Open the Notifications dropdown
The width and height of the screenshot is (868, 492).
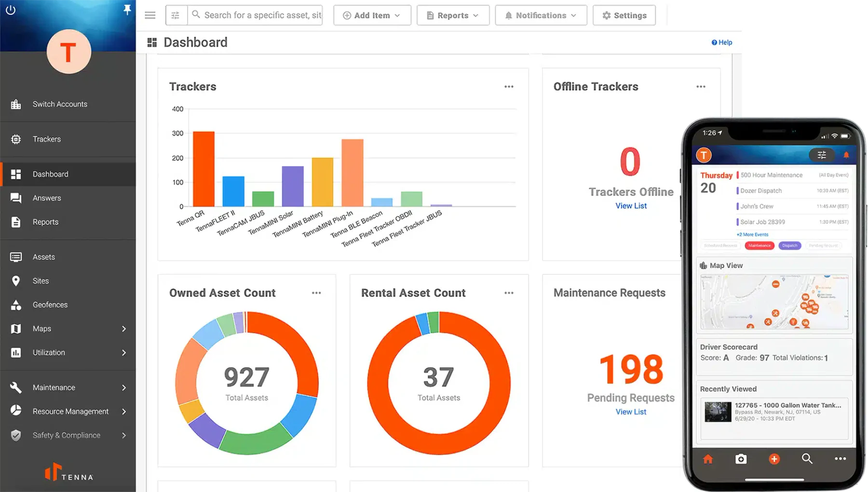point(541,15)
